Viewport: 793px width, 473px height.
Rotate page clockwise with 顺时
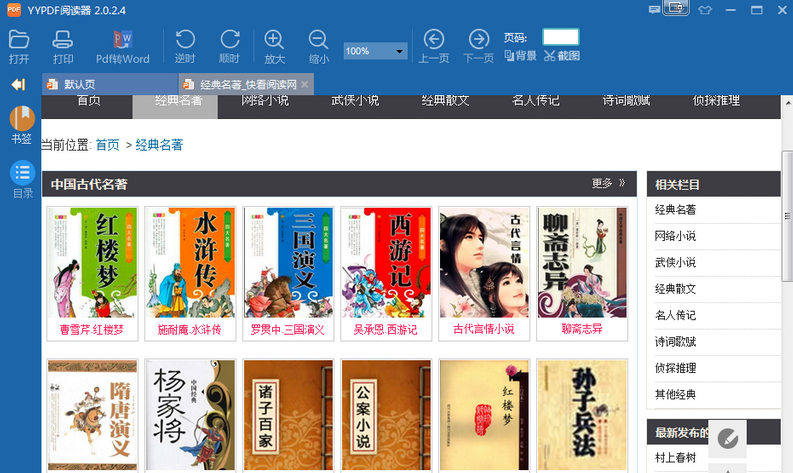tap(229, 47)
